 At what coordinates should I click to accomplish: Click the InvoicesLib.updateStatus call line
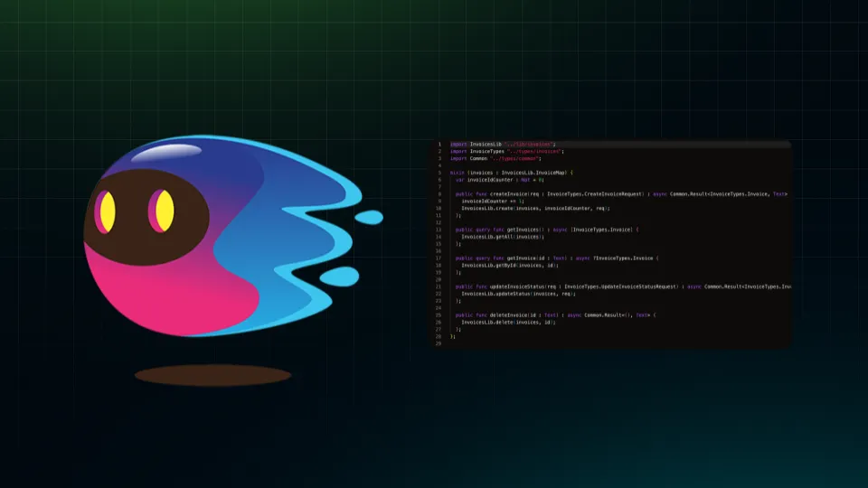518,294
